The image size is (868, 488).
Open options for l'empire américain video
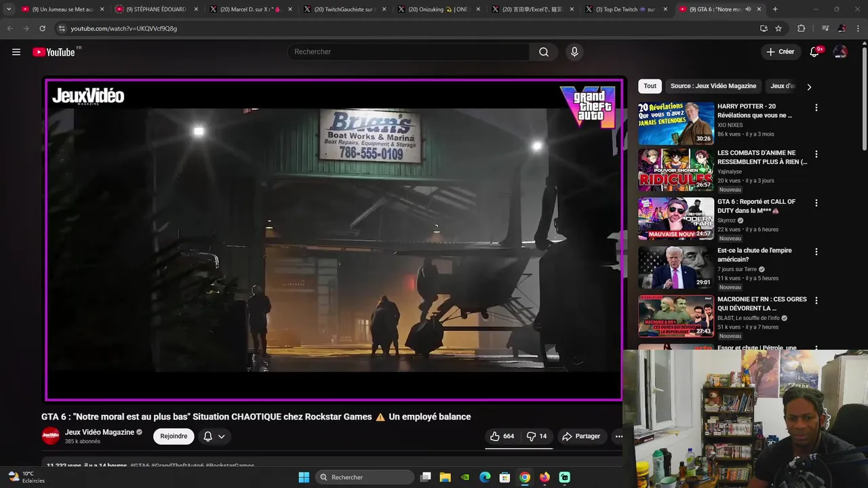coord(816,251)
